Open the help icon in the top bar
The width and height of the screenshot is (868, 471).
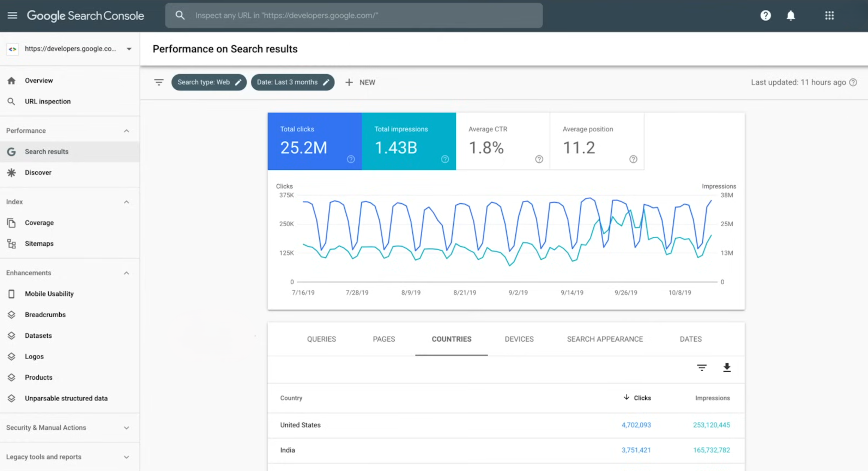pos(765,15)
